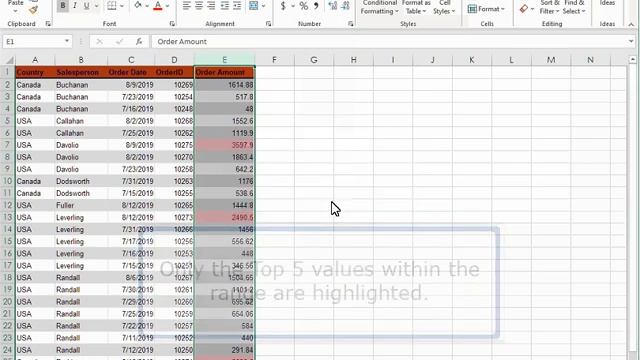This screenshot has height=360, width=640.
Task: Open the Font Color dropdown arrow
Action: click(x=167, y=6)
